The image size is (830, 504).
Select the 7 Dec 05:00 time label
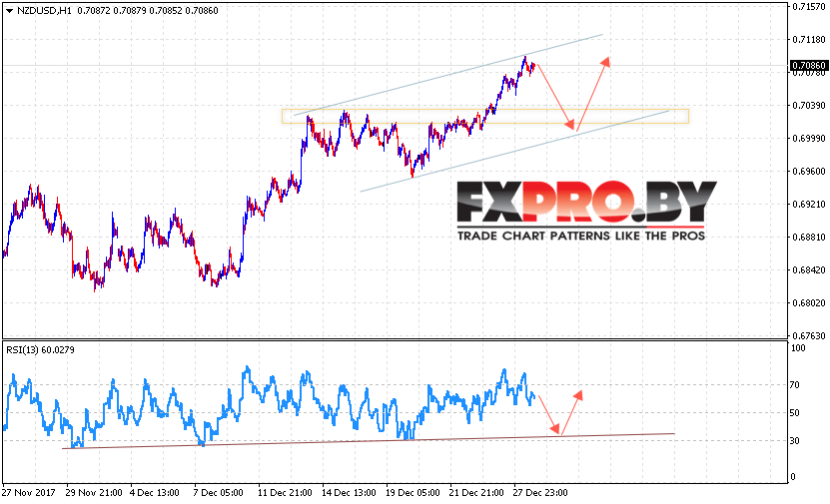click(x=218, y=493)
